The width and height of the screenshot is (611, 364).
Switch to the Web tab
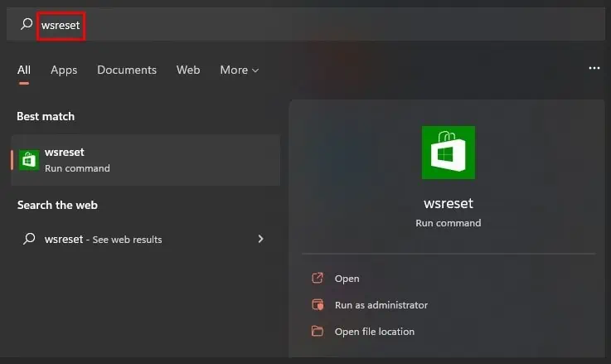tap(188, 70)
